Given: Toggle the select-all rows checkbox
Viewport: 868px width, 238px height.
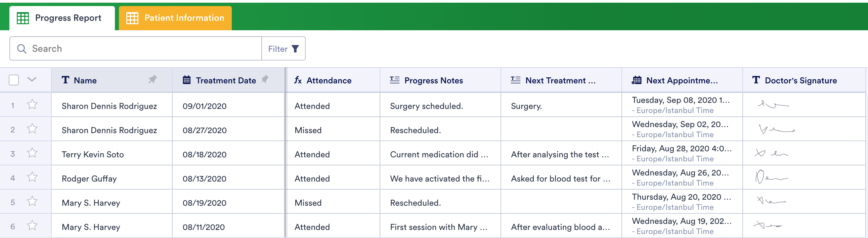Looking at the screenshot, I should click(x=14, y=80).
